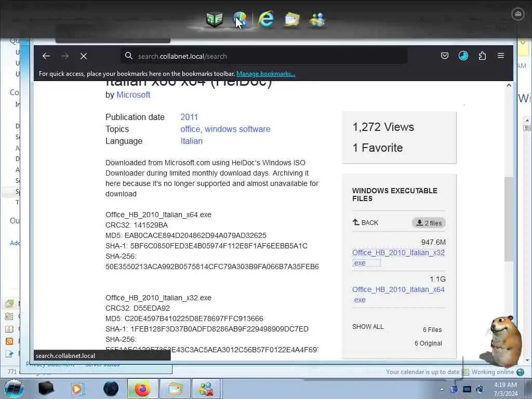Screen dimensions: 532x399
Task: Open the dark globe taskbar icon
Action: coord(111,389)
